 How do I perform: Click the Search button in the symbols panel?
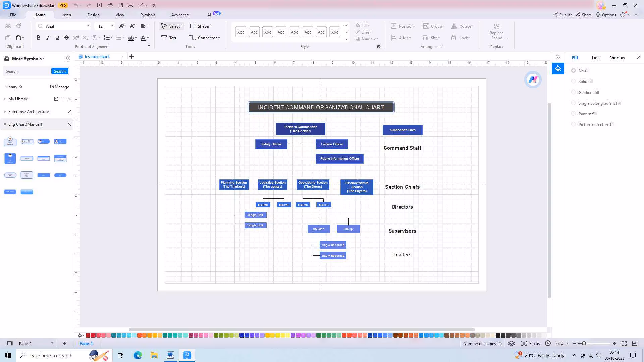(60, 71)
